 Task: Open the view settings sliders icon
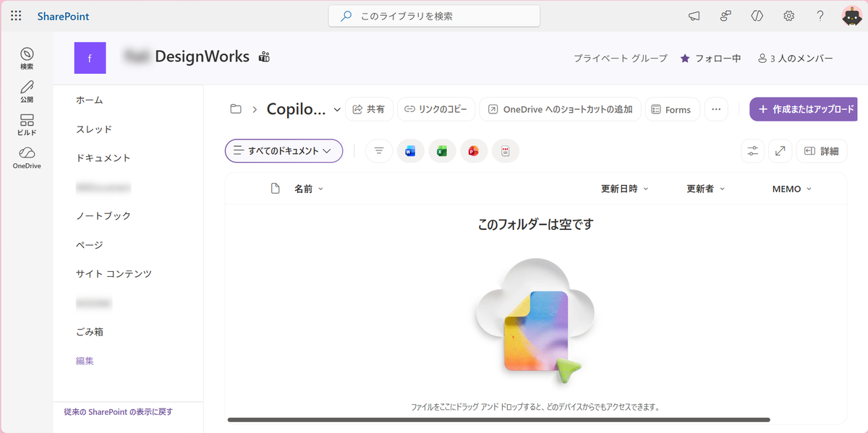point(753,151)
